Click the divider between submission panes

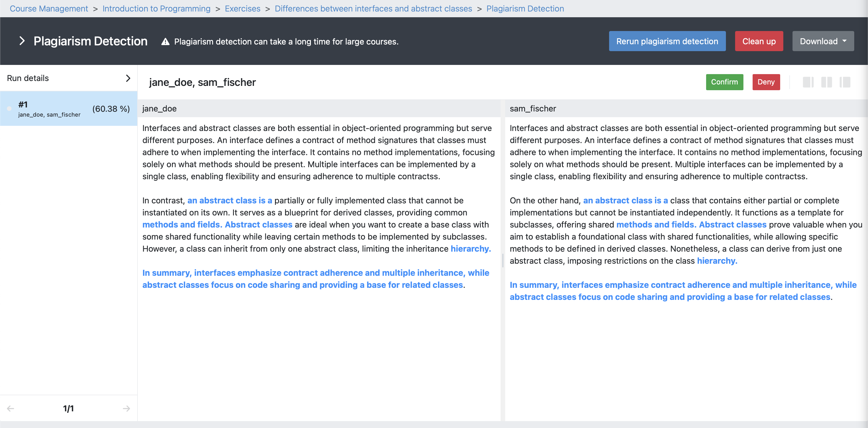tap(502, 260)
